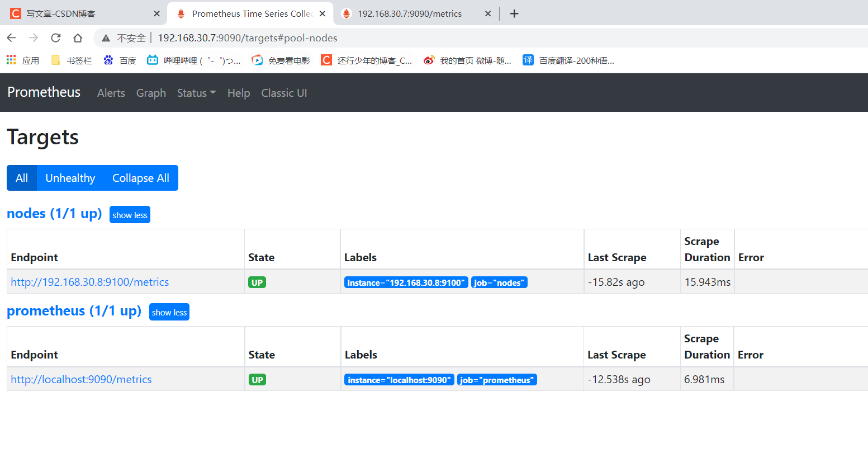Click the Prometheus brand logo text
Screen dimensions: 868x462
click(44, 92)
